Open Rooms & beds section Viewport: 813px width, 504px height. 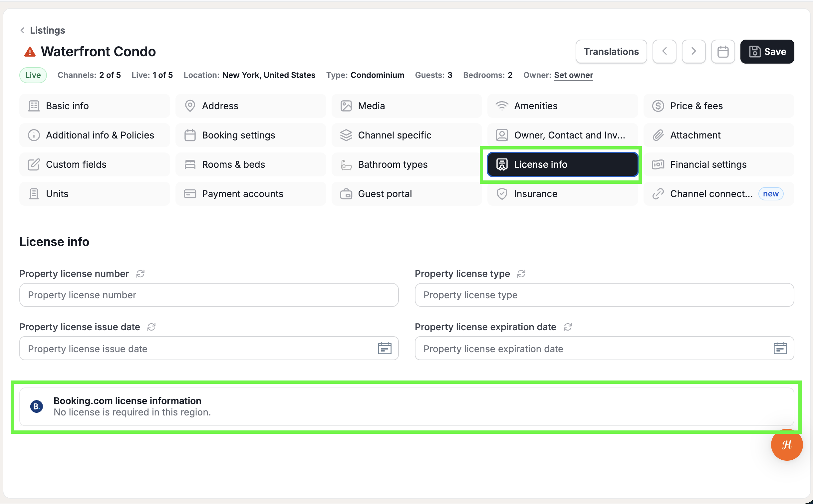point(251,165)
